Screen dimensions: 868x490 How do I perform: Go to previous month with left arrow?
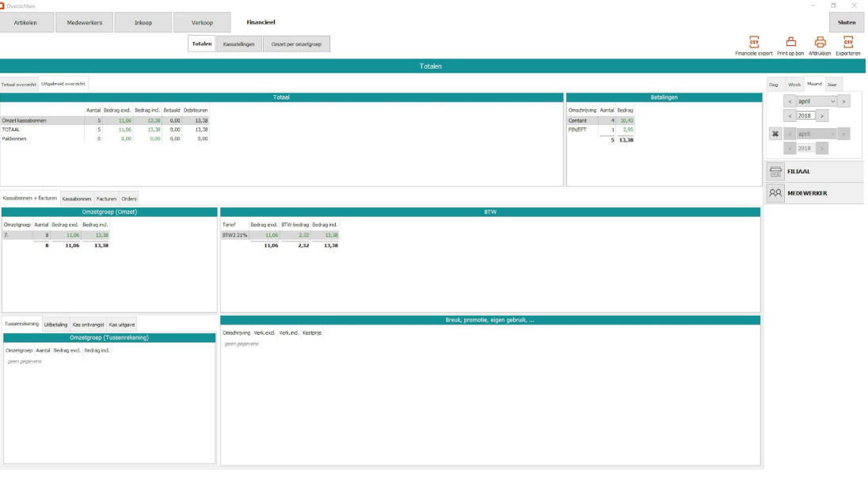790,101
